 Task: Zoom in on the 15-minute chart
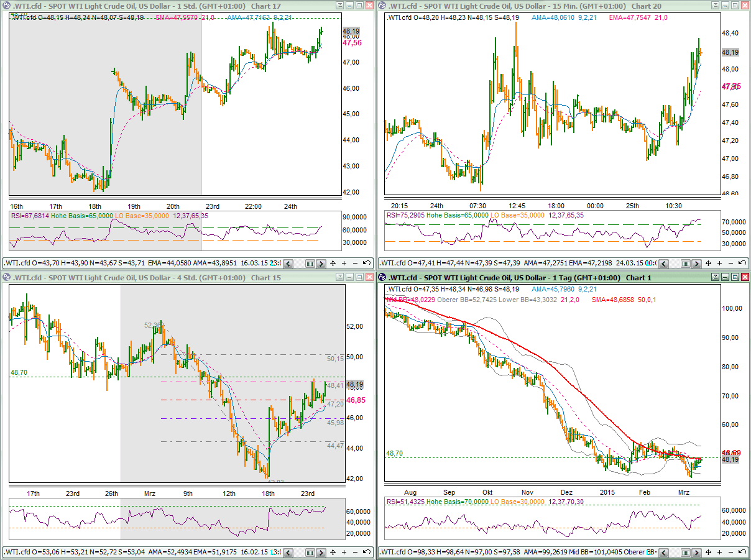coord(719,263)
